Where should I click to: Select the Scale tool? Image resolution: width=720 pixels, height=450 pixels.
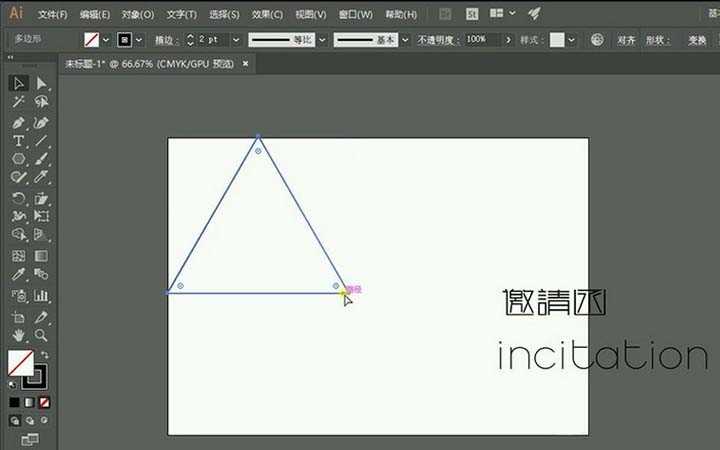41,198
